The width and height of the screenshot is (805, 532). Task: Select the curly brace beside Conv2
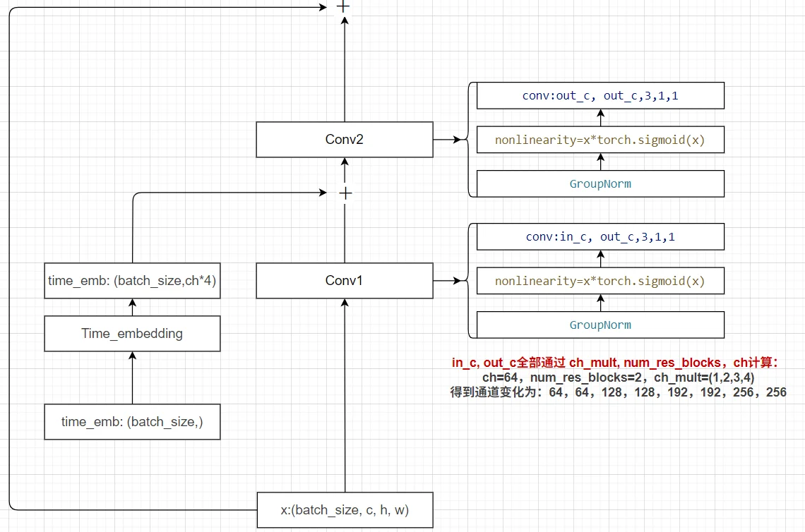click(x=469, y=139)
